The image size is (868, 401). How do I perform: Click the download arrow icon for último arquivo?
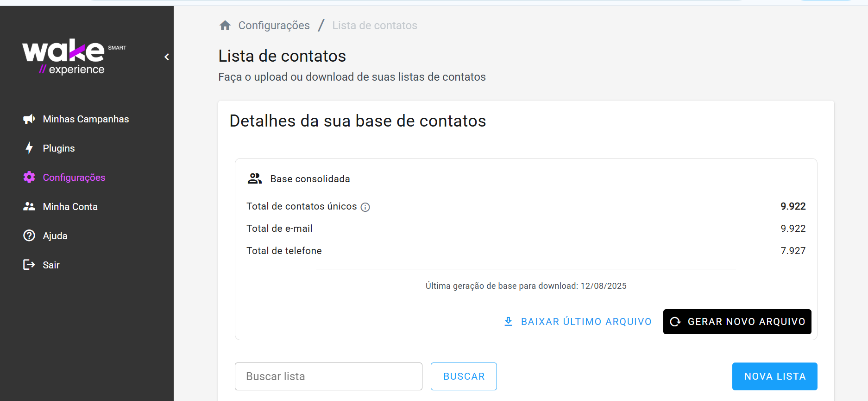pos(508,321)
